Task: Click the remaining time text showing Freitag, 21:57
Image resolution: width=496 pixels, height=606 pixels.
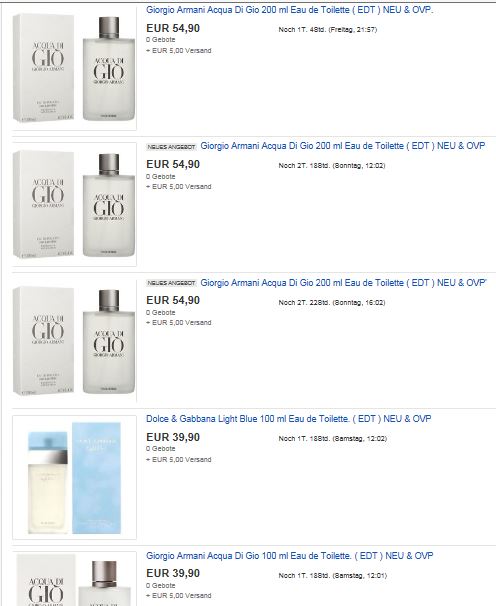Action: [x=327, y=29]
